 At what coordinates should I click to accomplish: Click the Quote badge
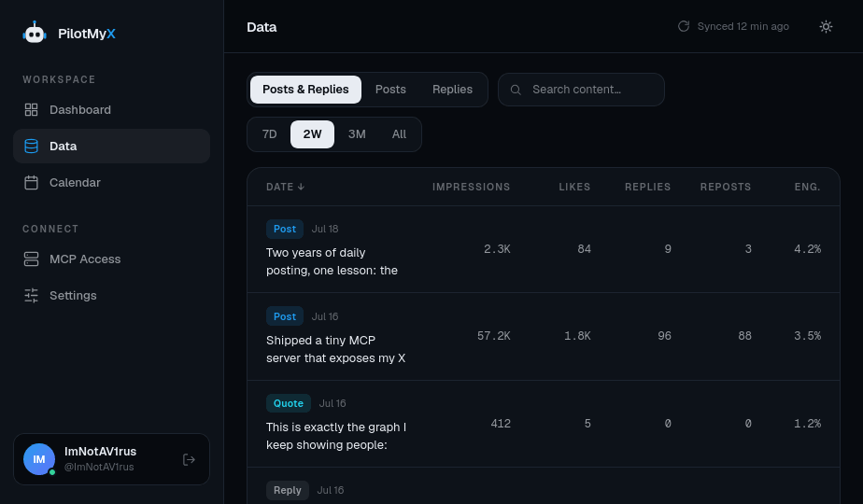coord(289,403)
